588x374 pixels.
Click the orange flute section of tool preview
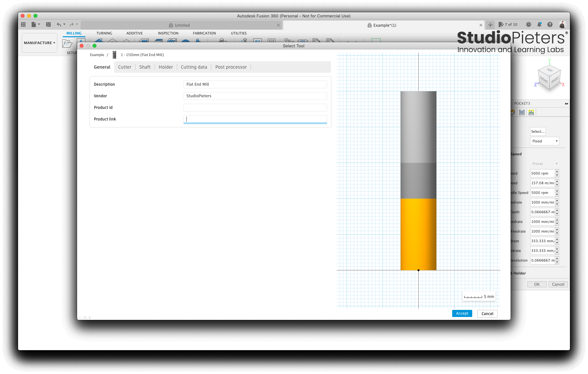tap(418, 234)
